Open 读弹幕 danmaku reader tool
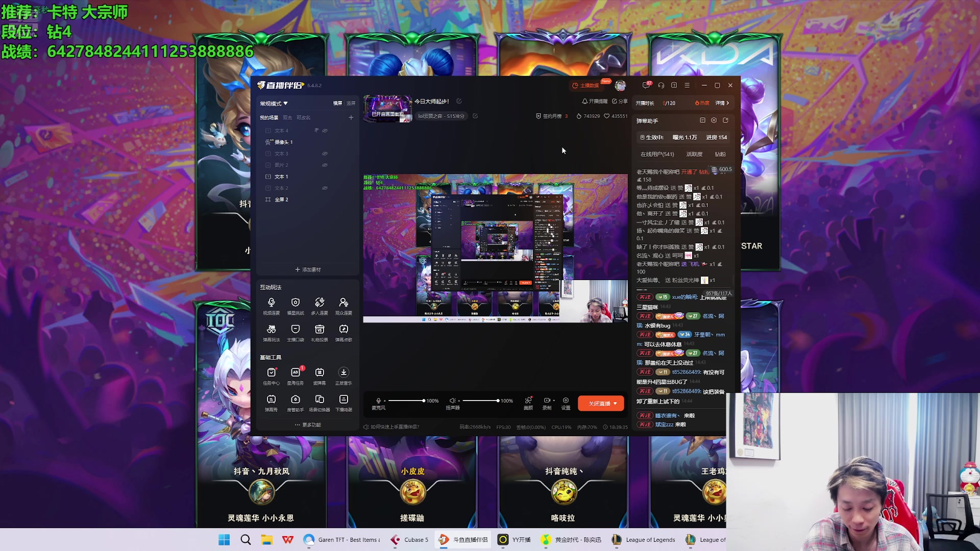 320,376
